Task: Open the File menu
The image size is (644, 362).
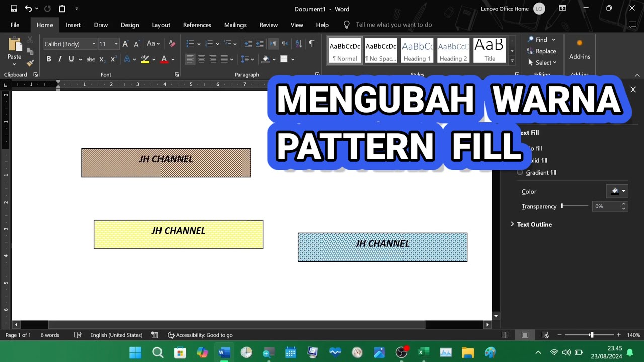Action: pos(15,25)
